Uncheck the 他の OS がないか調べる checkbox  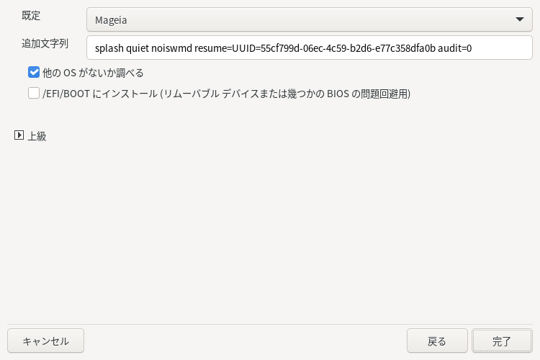click(x=34, y=72)
